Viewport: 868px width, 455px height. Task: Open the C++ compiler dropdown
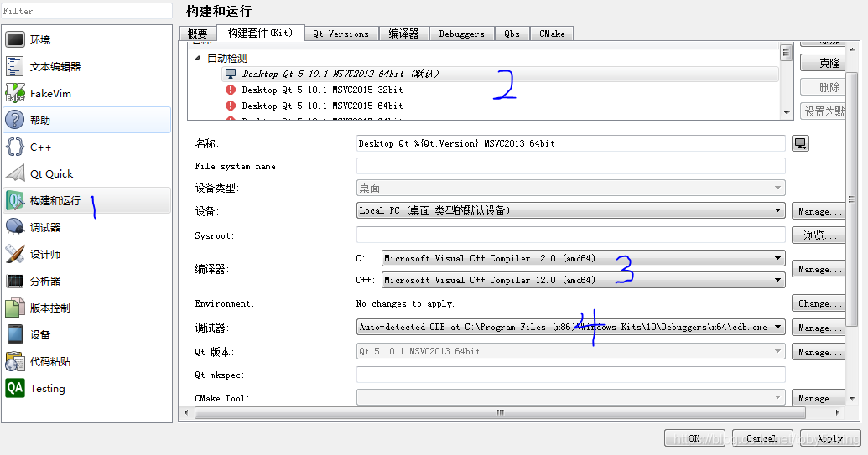pyautogui.click(x=584, y=280)
